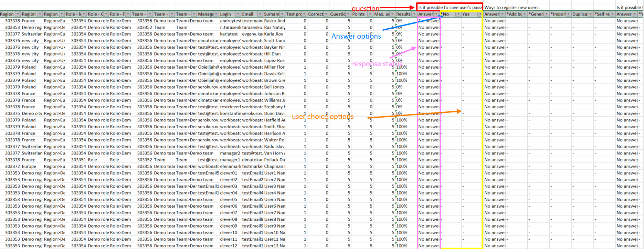Open Answer filter under 'Ways to register new users'
This screenshot has height=249, width=644.
pos(502,14)
